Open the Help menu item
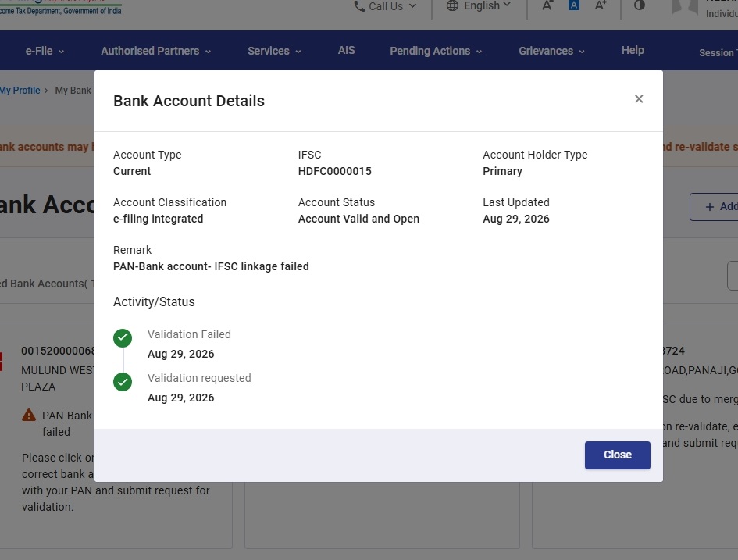This screenshot has height=560, width=738. coord(633,50)
